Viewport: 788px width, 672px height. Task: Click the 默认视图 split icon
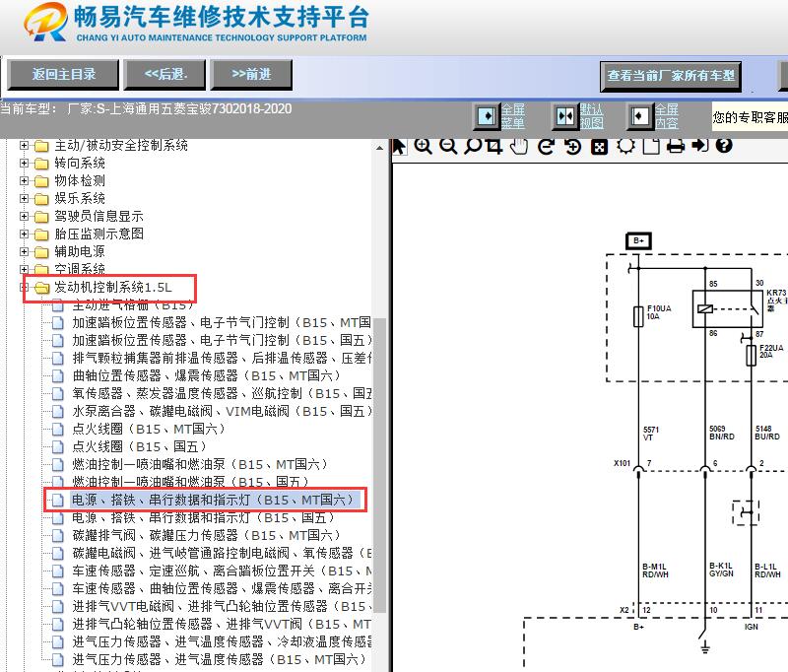[x=565, y=116]
